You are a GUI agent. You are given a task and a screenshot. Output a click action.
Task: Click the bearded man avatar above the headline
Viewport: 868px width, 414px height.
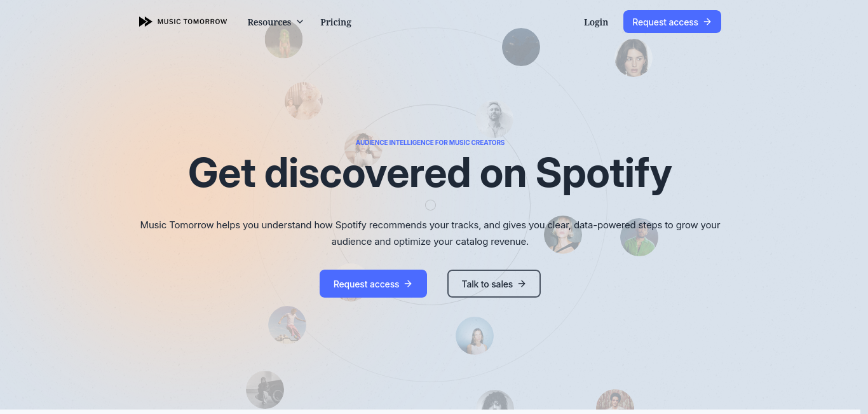coord(494,118)
